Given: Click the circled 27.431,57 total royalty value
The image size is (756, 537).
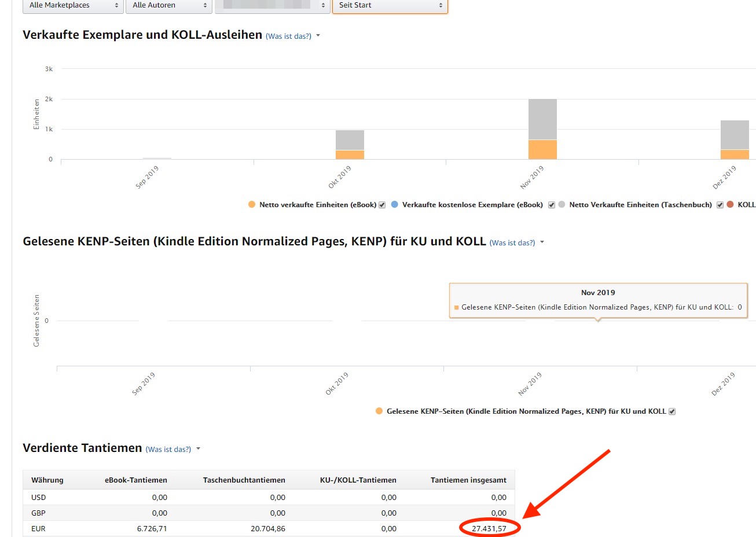Looking at the screenshot, I should (489, 528).
